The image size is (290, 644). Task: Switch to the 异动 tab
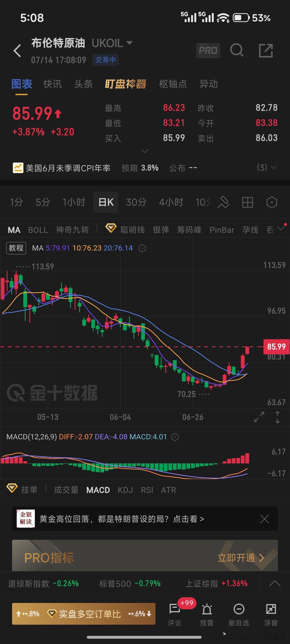208,84
